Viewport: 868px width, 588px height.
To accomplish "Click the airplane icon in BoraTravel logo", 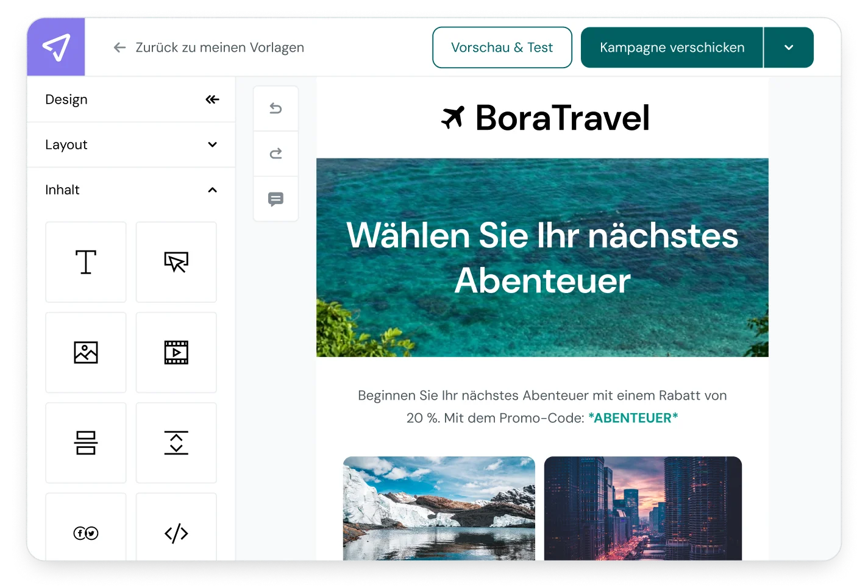I will point(452,117).
